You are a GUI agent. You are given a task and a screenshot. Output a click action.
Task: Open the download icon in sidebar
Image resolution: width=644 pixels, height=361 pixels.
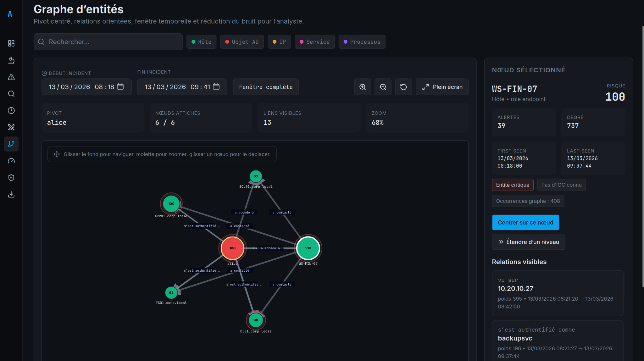pos(11,194)
